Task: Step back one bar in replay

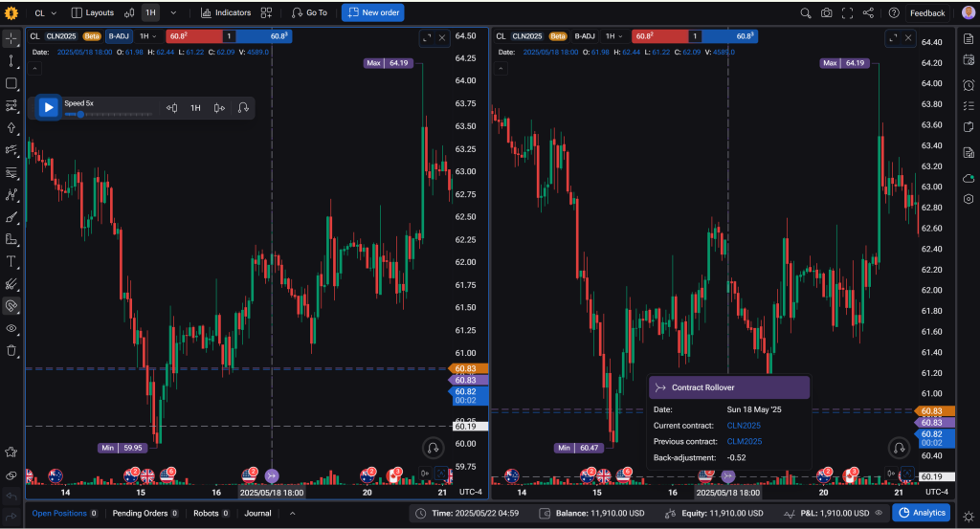Action: click(172, 108)
